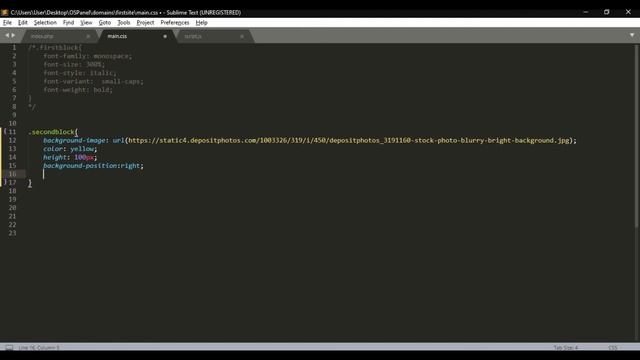
Task: Open the Help menu
Action: pos(202,22)
